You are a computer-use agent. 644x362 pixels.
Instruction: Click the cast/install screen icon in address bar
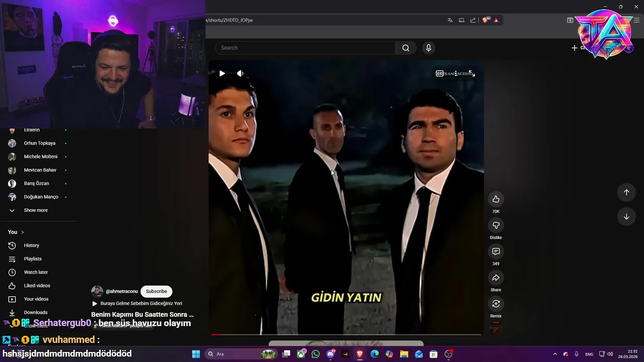point(461,20)
